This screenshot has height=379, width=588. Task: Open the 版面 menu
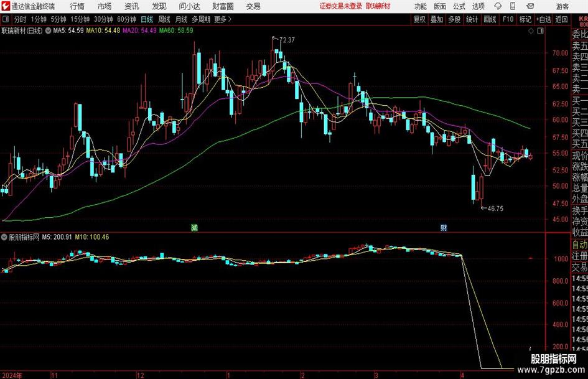439,6
